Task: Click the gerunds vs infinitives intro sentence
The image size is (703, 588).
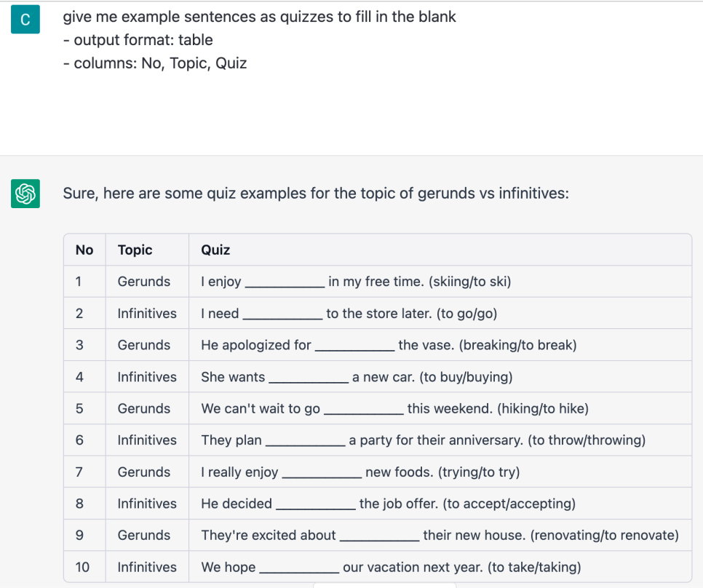Action: click(x=315, y=194)
